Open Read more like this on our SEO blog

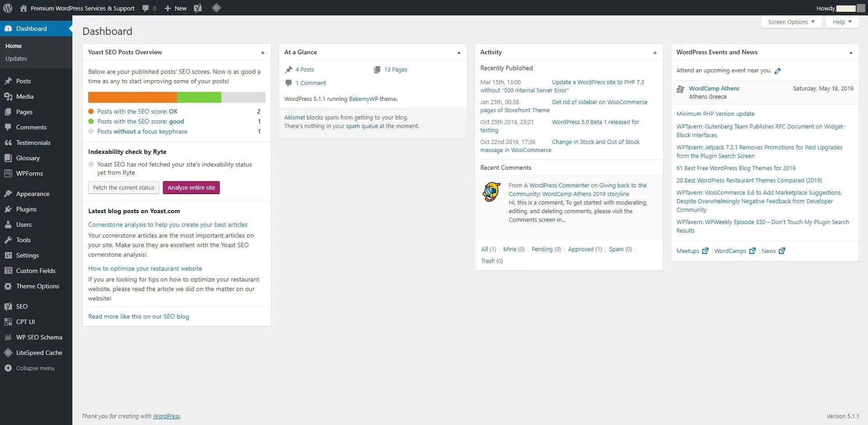(x=138, y=316)
